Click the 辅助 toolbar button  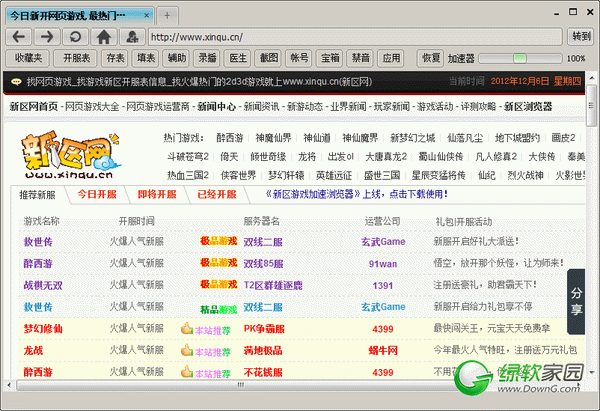click(x=176, y=58)
